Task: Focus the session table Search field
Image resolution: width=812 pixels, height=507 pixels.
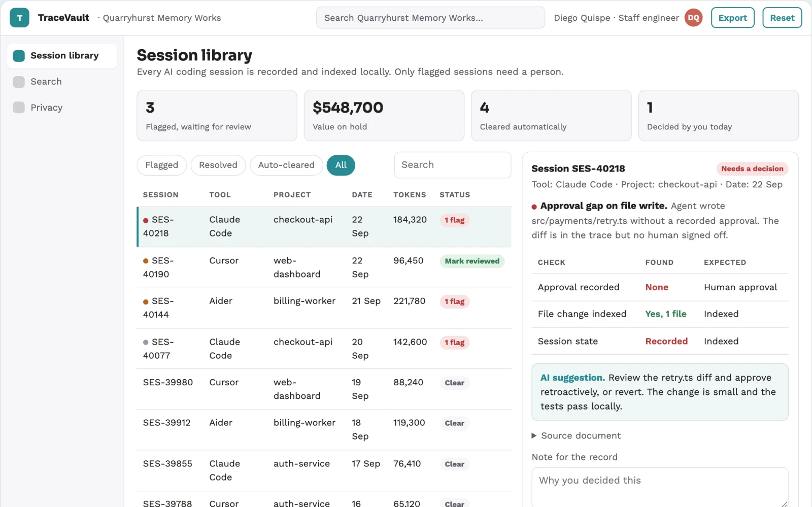Action: point(453,165)
